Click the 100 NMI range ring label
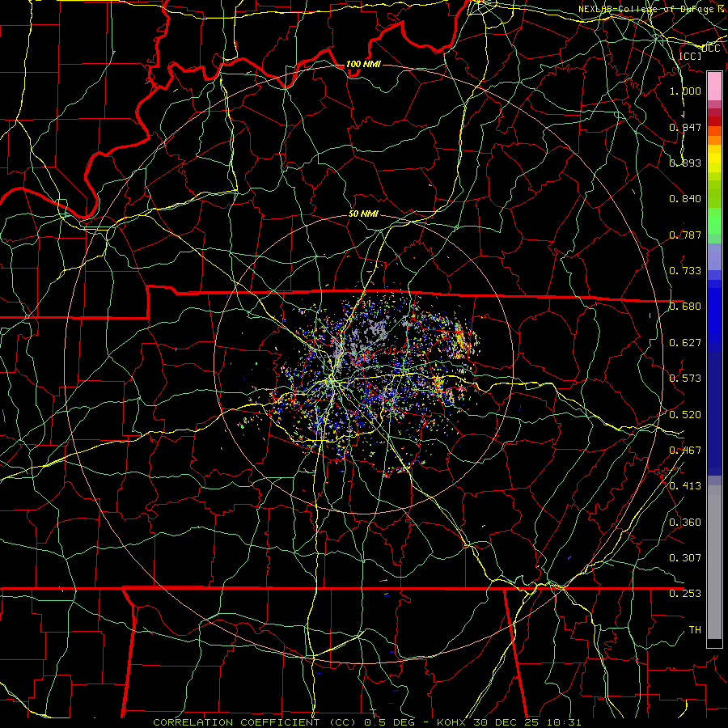The height and width of the screenshot is (728, 728). click(x=363, y=64)
